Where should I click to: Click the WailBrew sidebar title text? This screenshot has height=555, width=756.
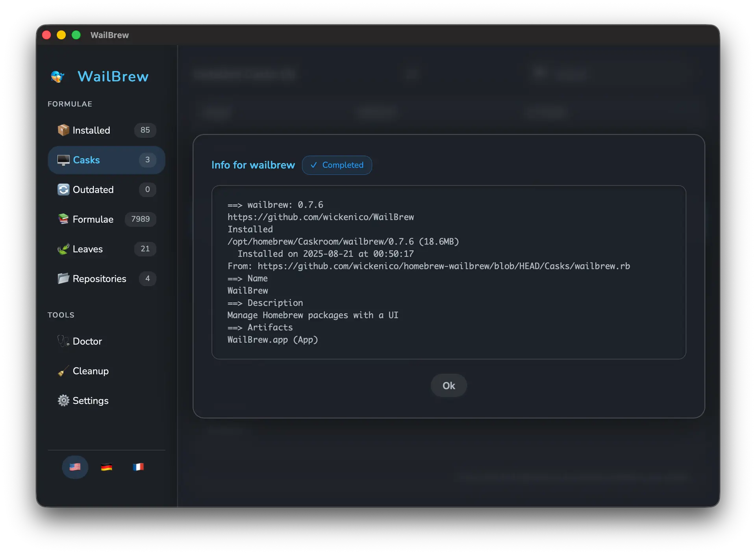(113, 76)
